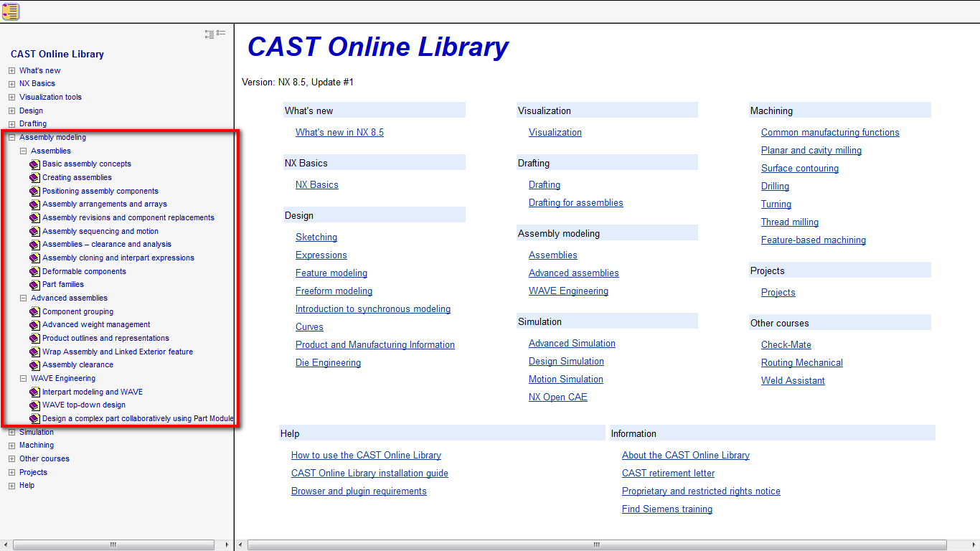Screen dimensions: 980x551
Task: Click the book icon beside Assembly cloning and interpart expressions
Action: pos(34,258)
